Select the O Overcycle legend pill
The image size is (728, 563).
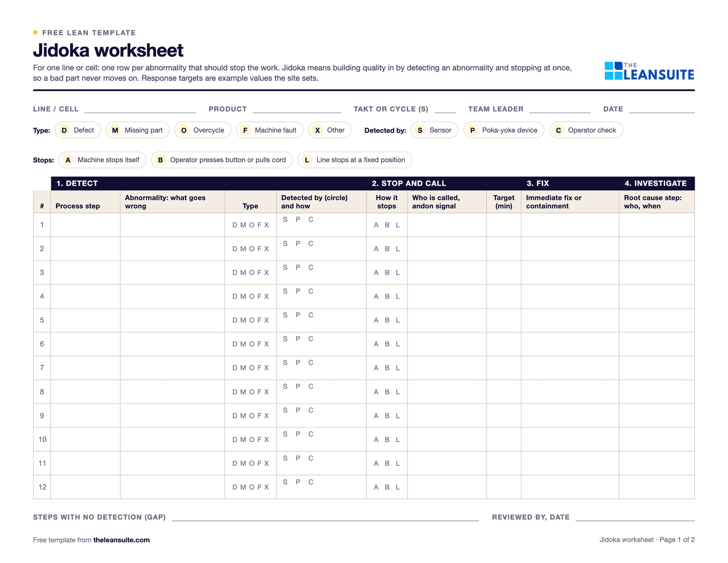(203, 130)
